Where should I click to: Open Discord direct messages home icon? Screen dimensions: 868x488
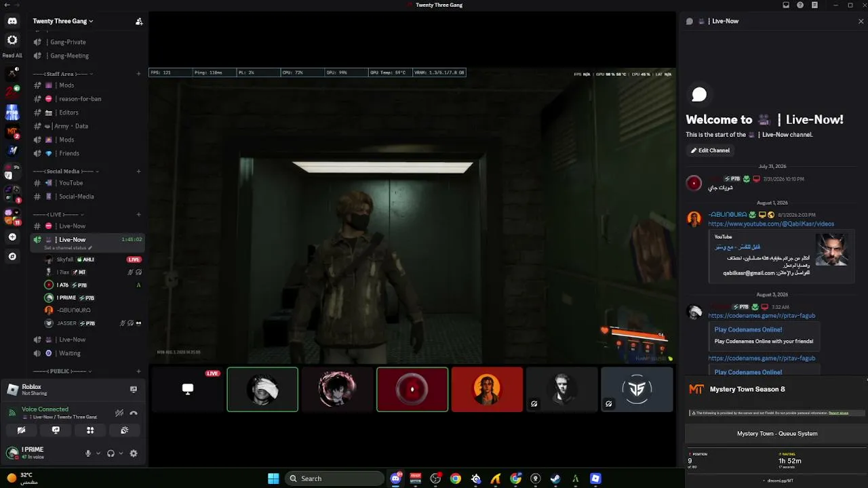(x=12, y=21)
